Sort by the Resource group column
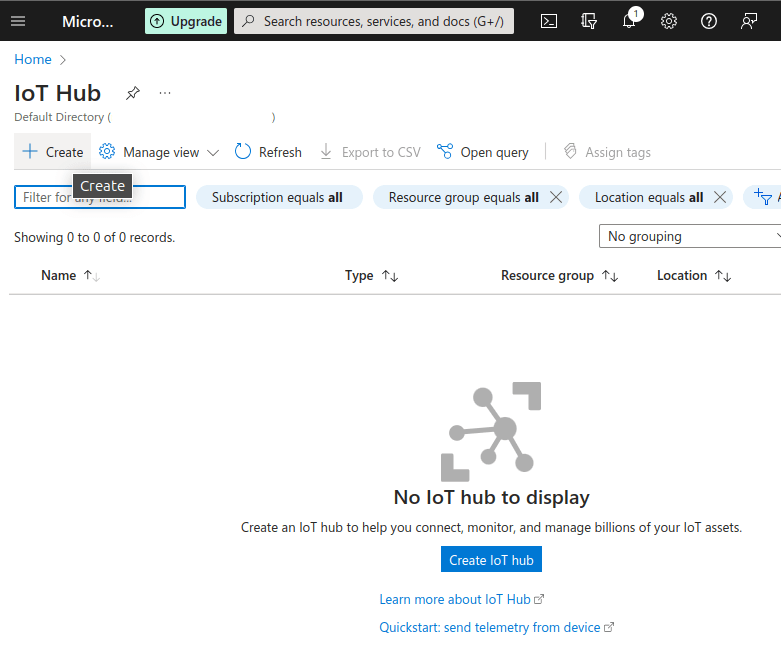Screen dimensions: 781x655 click(x=559, y=275)
